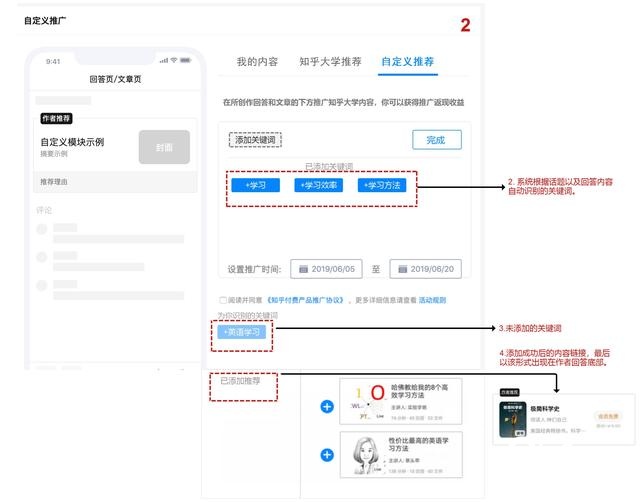Viewport: 640px width, 502px height.
Task: Click the plus icon beside 哈佛教给我的8个高效学习方法
Action: click(x=326, y=406)
